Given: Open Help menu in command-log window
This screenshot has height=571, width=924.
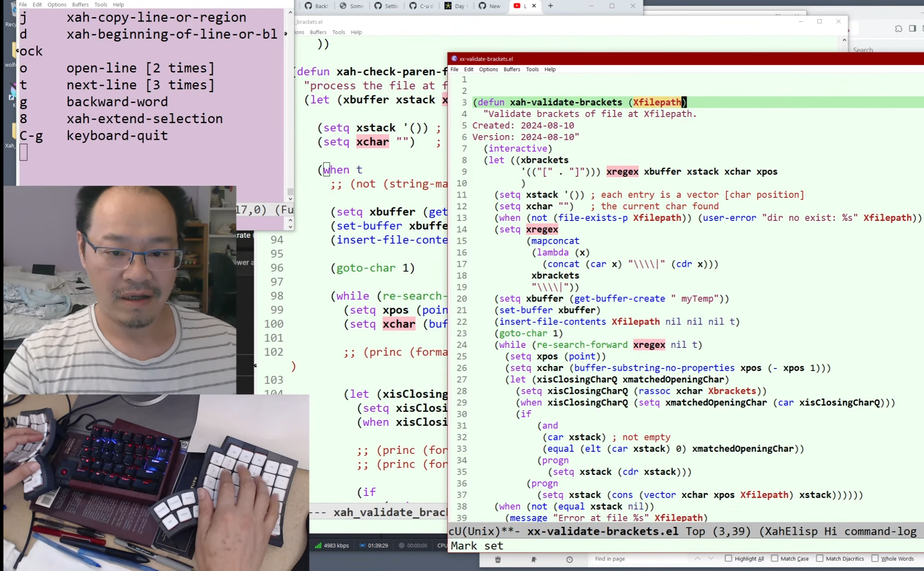Looking at the screenshot, I should click(118, 4).
